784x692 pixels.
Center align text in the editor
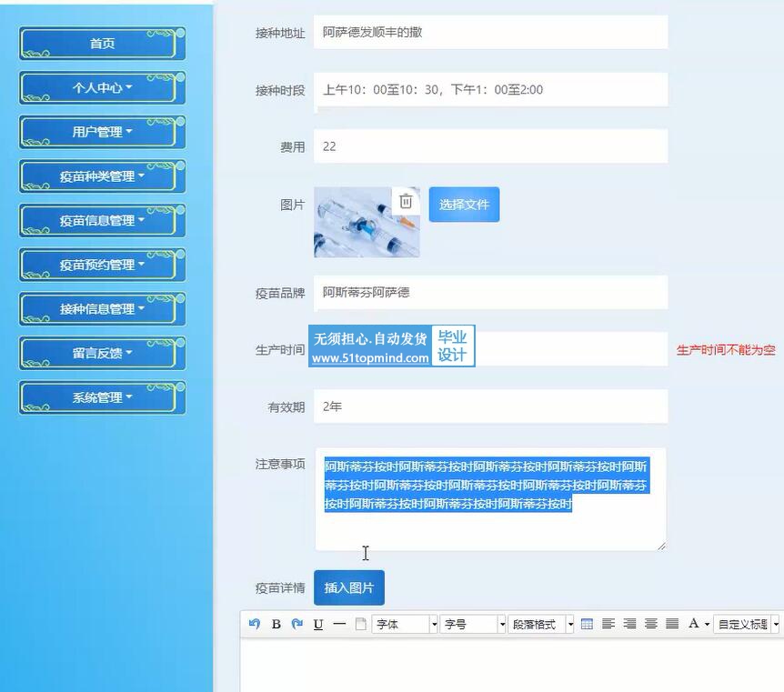coord(651,624)
